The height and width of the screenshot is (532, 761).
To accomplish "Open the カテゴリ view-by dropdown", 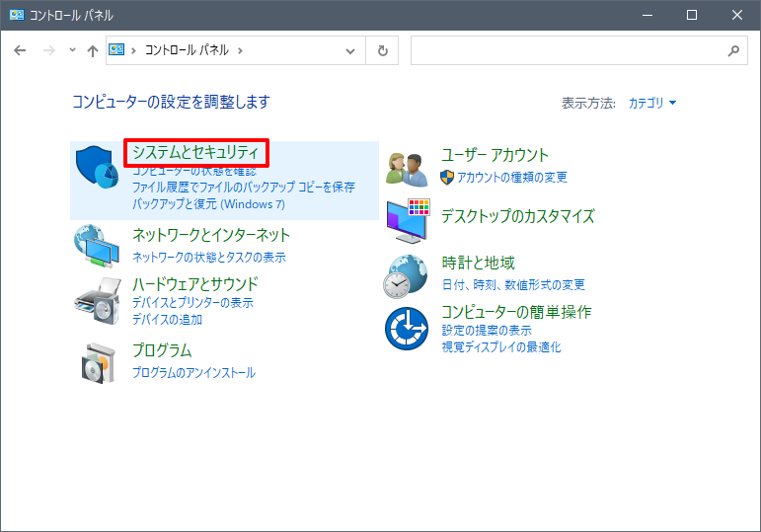I will point(652,103).
